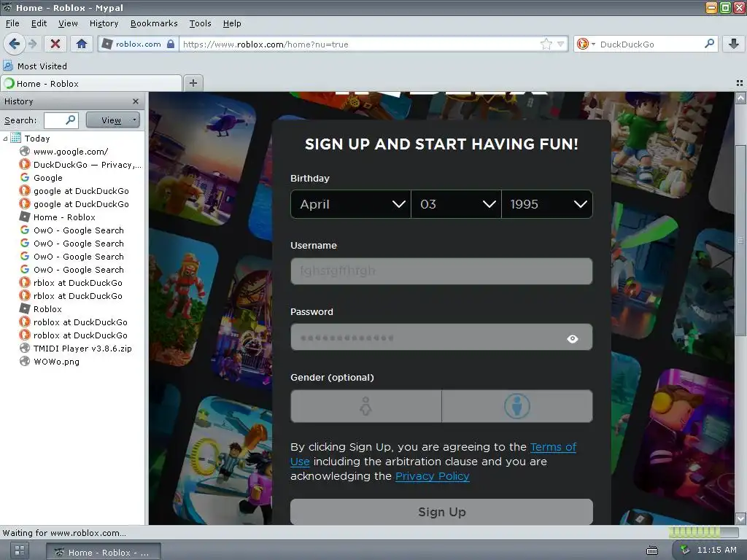This screenshot has width=747, height=560.
Task: Open the first OwO - Google Search entry
Action: click(x=72, y=230)
